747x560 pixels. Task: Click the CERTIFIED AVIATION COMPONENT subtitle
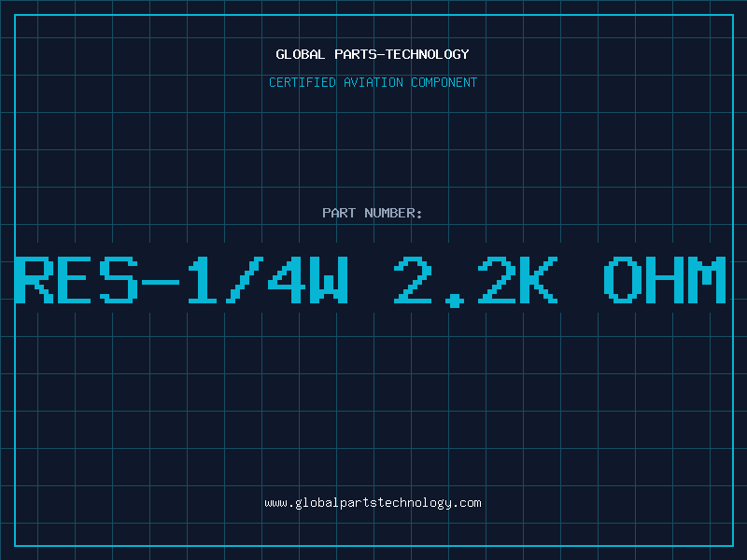point(373,82)
